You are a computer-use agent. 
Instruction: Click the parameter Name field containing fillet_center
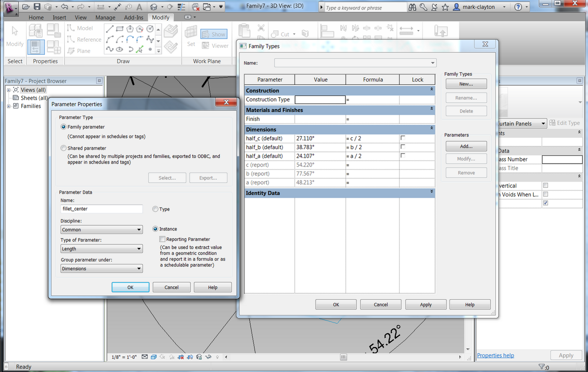(102, 209)
